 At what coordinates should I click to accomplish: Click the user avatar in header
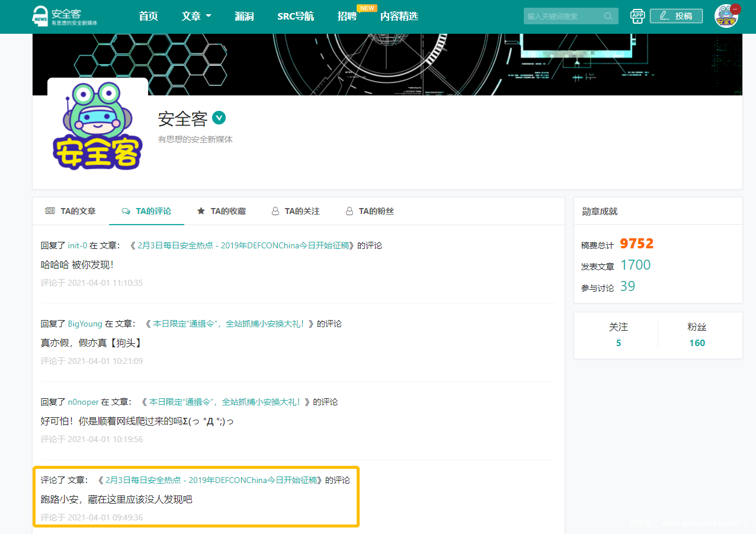(726, 16)
